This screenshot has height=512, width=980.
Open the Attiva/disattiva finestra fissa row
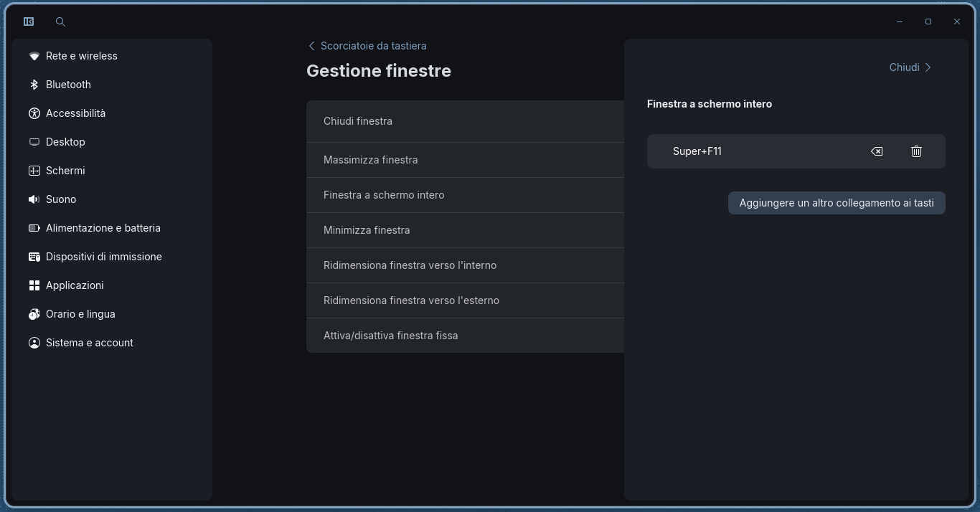(465, 336)
